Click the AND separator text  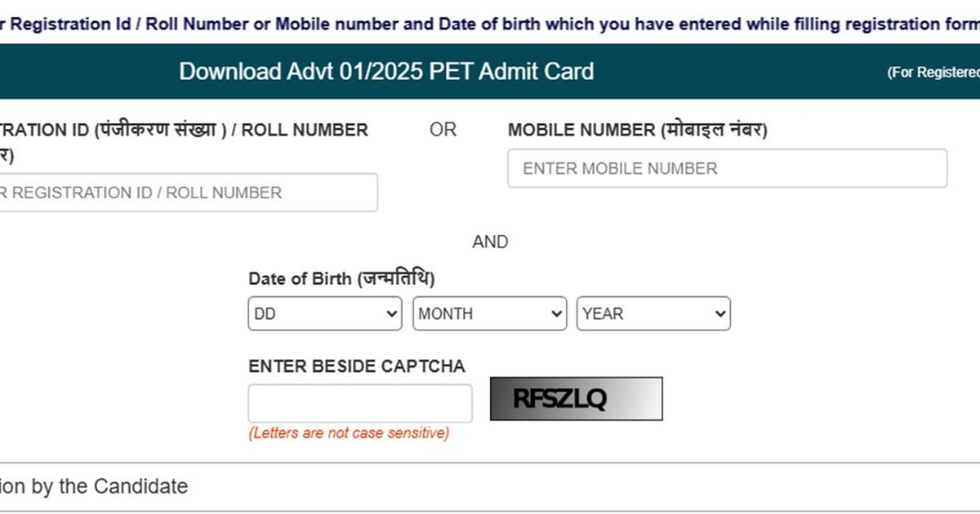490,241
